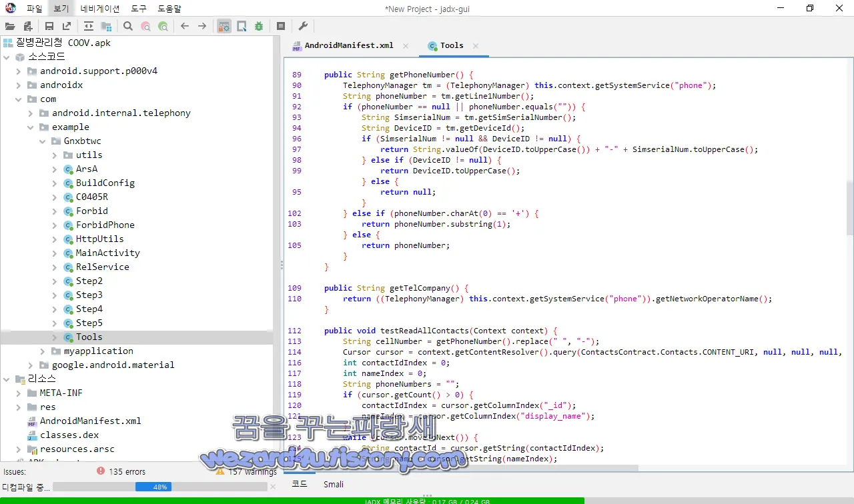Open the 도구 menu

click(x=139, y=9)
